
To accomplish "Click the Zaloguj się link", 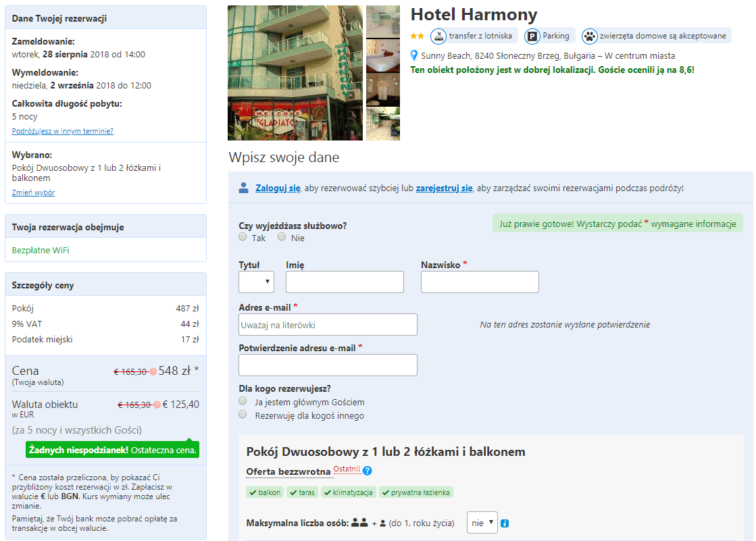I will (x=278, y=188).
